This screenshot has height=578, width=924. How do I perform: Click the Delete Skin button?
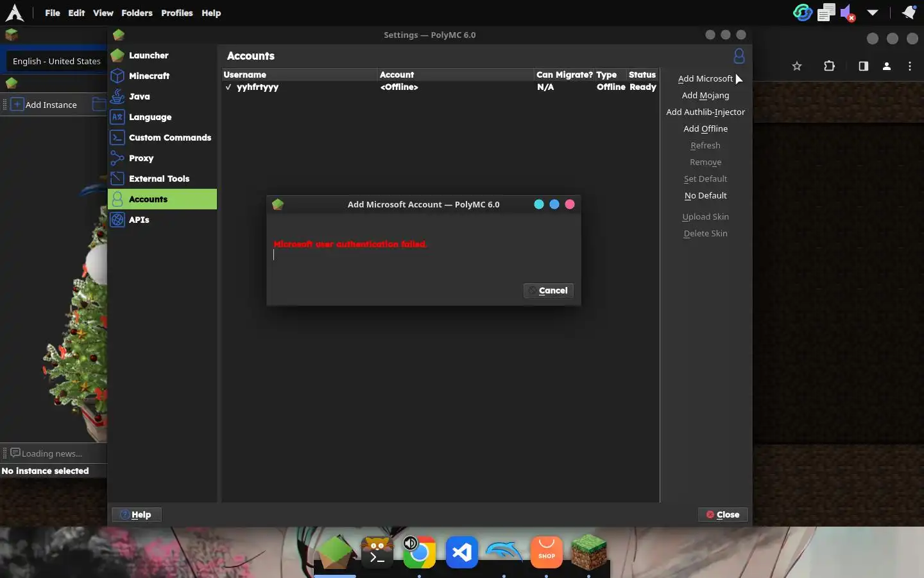coord(705,233)
